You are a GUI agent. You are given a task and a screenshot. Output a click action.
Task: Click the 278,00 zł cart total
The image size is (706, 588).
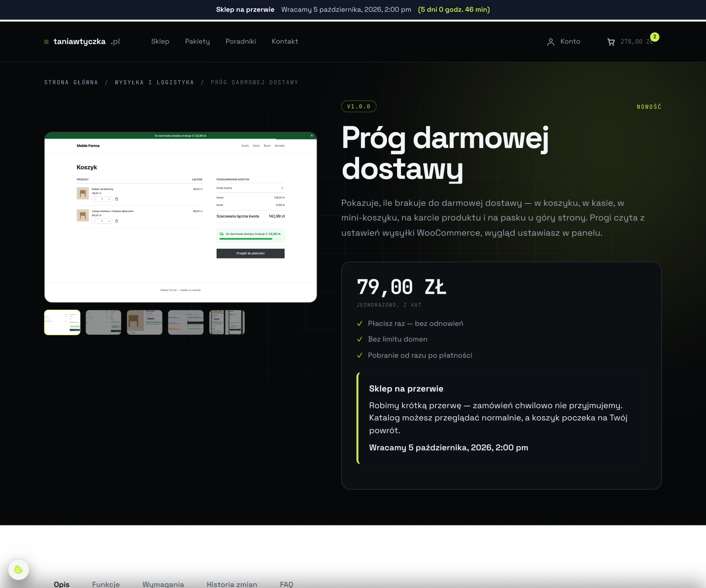(x=637, y=42)
